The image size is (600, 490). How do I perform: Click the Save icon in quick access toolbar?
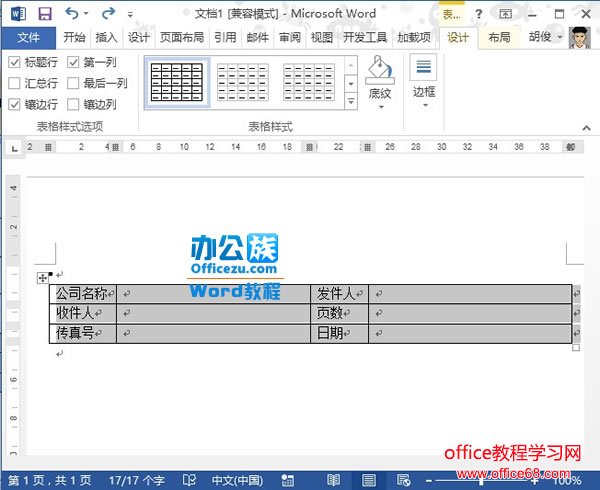coord(45,14)
